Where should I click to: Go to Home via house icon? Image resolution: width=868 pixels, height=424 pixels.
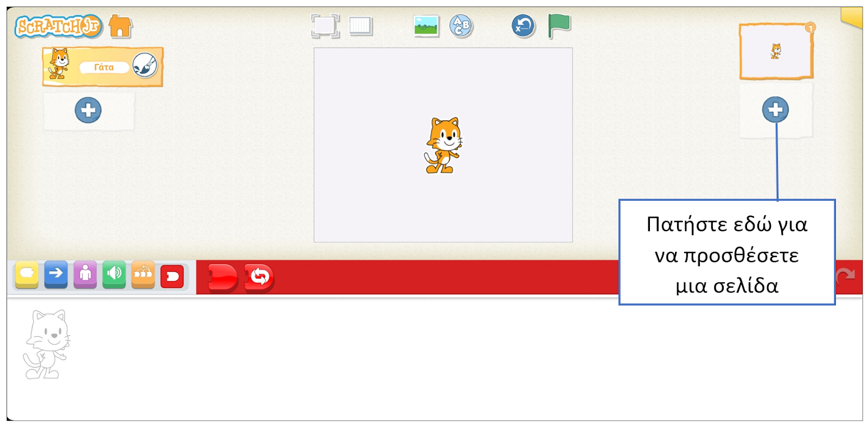click(x=120, y=26)
